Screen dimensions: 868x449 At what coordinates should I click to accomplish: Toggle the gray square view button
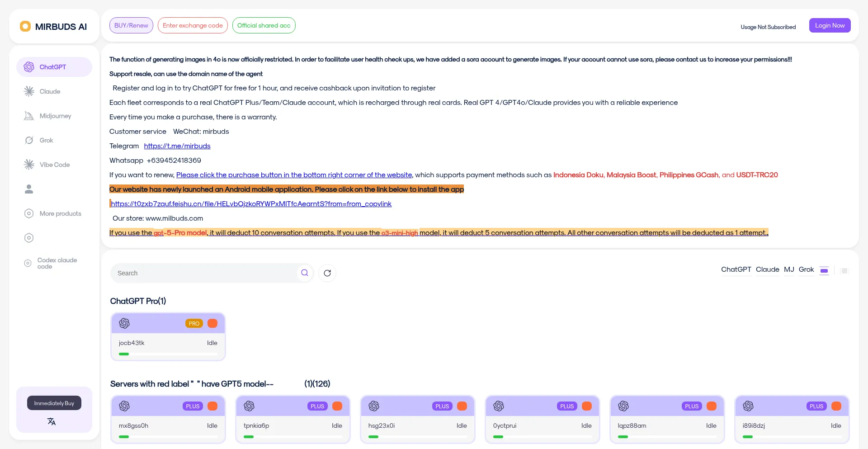coord(844,271)
